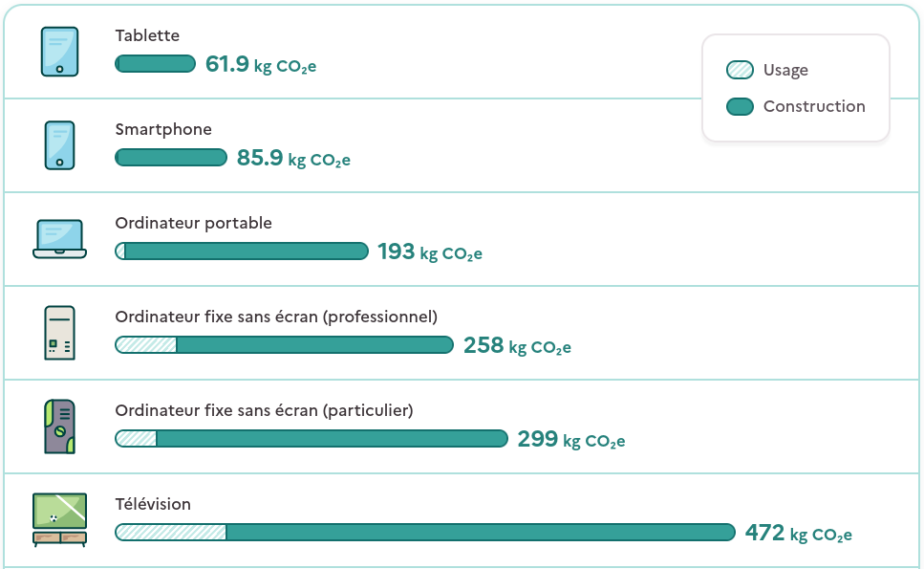924x569 pixels.
Task: Open Ordinateur fixe sans écran (particulier) label
Action: pos(264,410)
